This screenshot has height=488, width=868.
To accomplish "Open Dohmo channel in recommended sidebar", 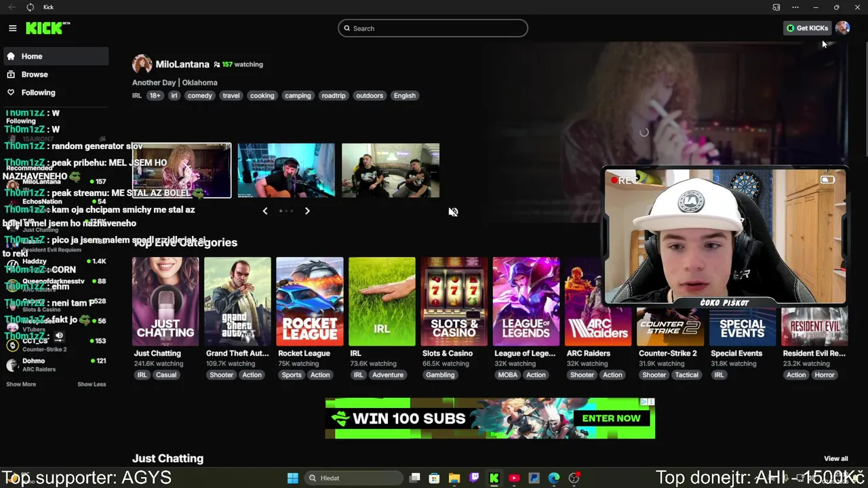I will pos(56,365).
